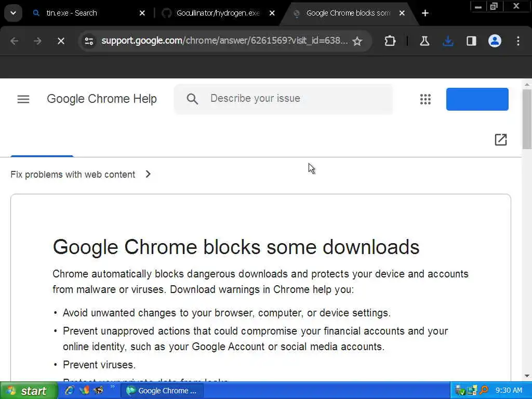This screenshot has height=399, width=532.
Task: Click the scrollbar up arrow
Action: point(527,85)
